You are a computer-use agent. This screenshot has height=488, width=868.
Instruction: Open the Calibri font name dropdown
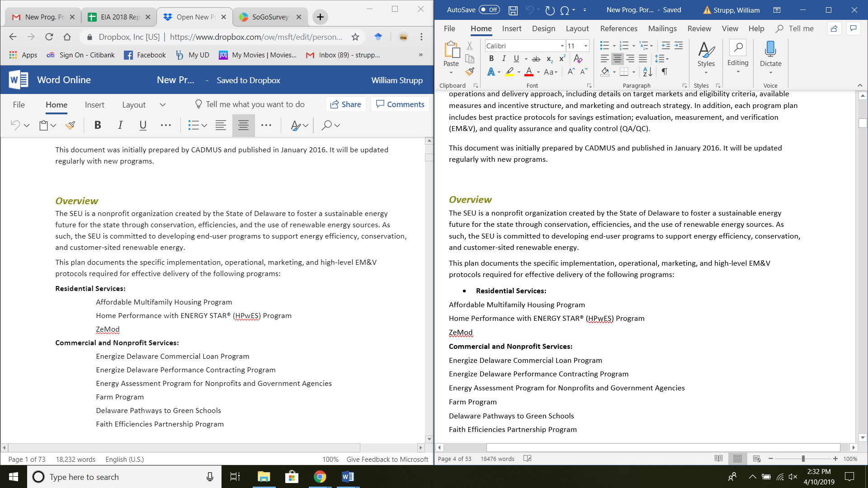(x=562, y=46)
